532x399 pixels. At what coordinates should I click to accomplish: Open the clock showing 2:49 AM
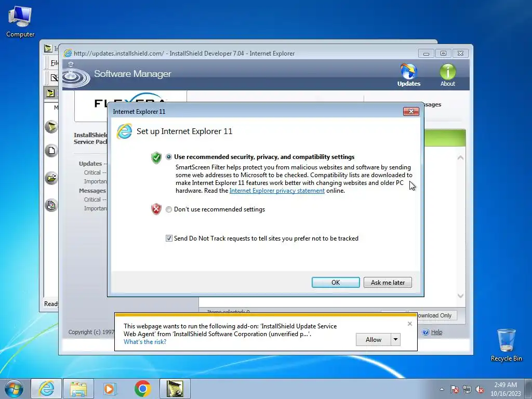coord(505,389)
